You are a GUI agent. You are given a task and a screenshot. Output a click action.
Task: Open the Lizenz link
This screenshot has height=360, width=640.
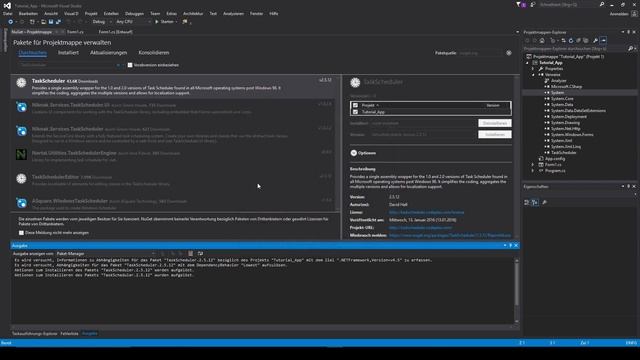[x=426, y=212]
